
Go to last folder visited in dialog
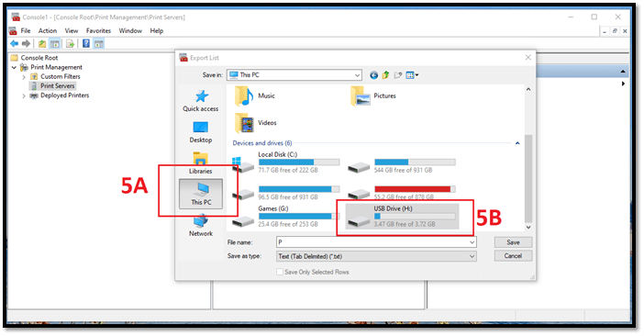coord(373,75)
